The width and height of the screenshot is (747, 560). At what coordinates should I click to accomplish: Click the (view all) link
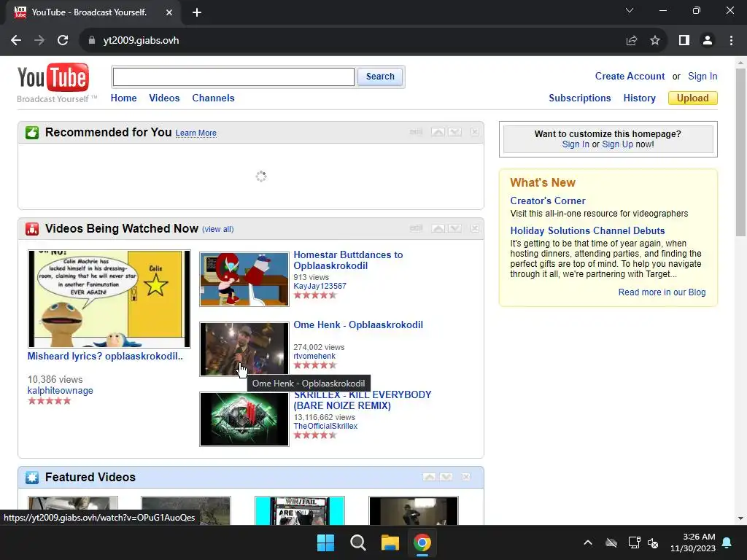217,229
